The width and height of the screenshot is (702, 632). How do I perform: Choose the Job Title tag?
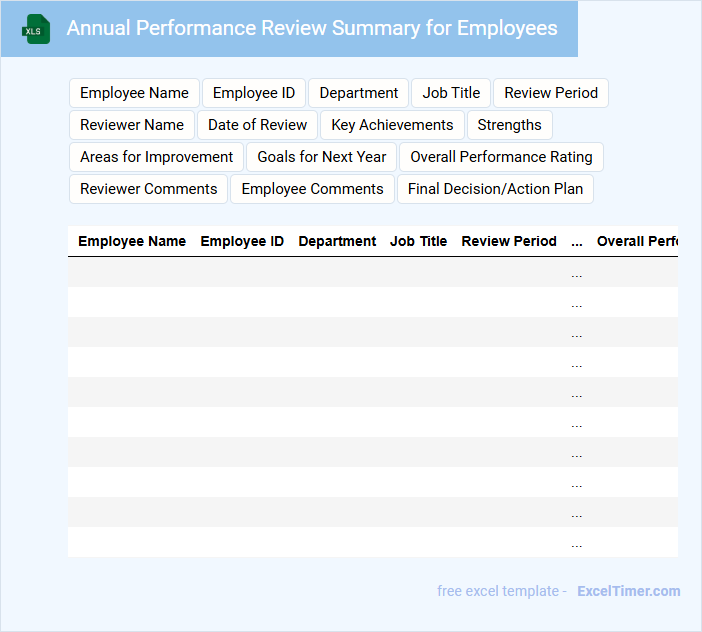451,93
